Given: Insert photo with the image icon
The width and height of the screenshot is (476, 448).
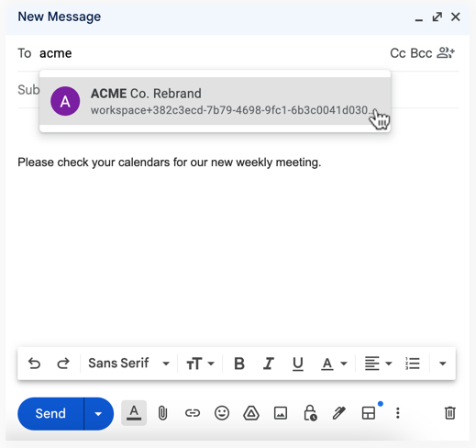Looking at the screenshot, I should click(x=281, y=413).
